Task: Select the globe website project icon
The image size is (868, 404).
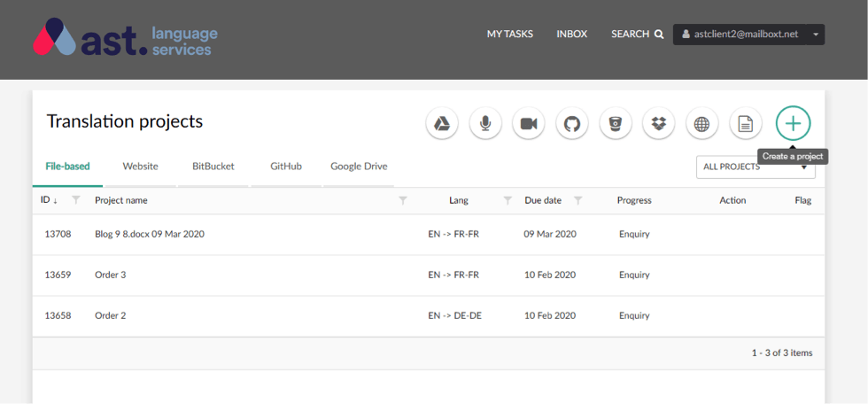Action: (701, 123)
